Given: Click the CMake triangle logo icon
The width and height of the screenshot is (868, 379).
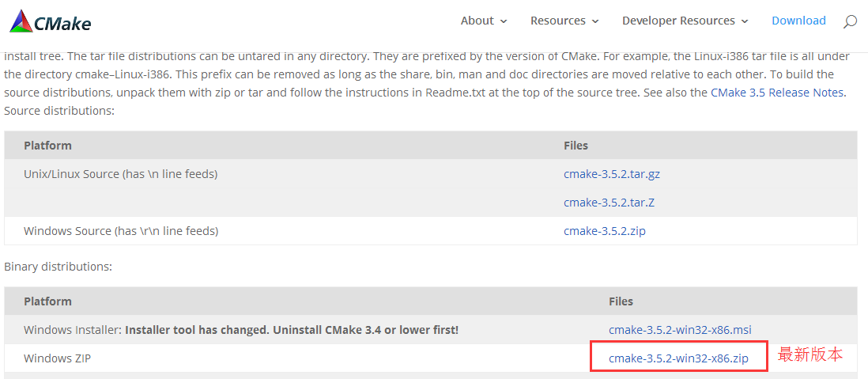Looking at the screenshot, I should coord(21,21).
